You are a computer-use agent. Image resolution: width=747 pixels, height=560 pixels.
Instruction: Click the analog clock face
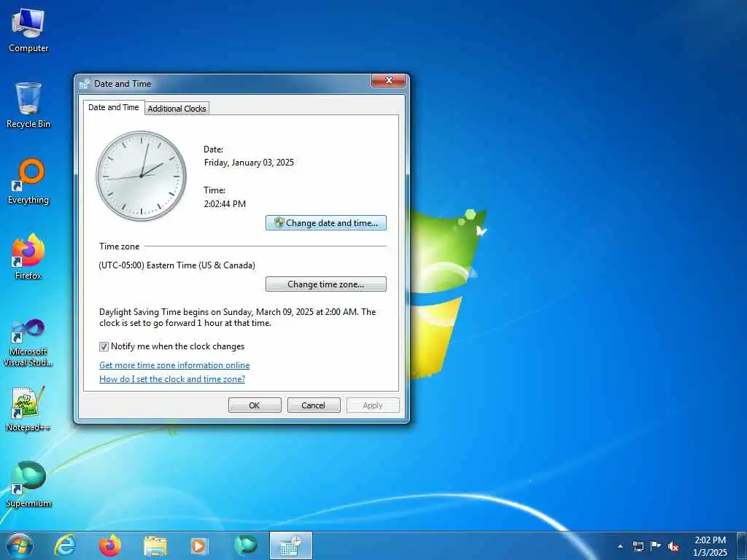point(141,176)
